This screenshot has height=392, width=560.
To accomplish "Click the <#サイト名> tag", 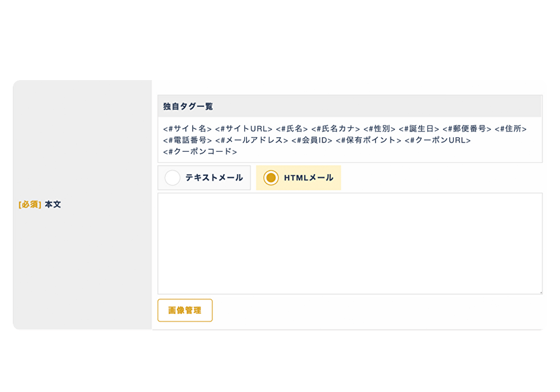I will tap(188, 129).
